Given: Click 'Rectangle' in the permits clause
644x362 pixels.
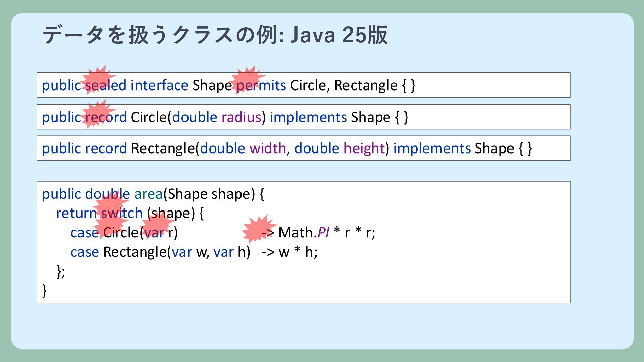Looking at the screenshot, I should coord(366,85).
